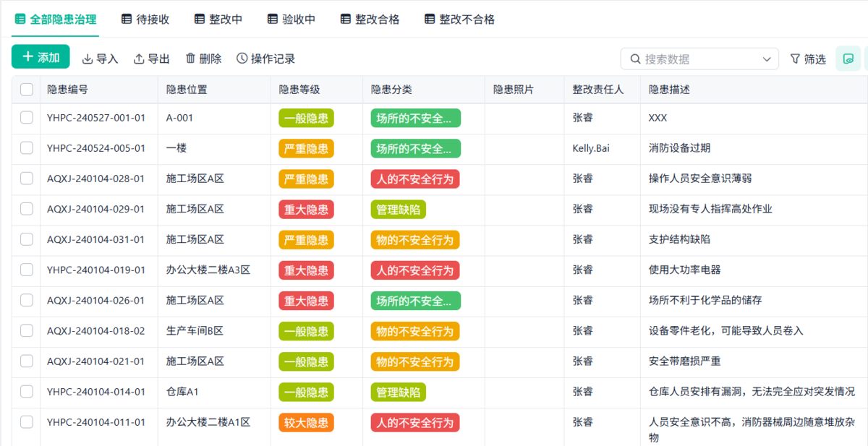The image size is (868, 446).
Task: Click the red 重大隐患 tag for 办公大楼二楼A3区
Action: point(306,270)
